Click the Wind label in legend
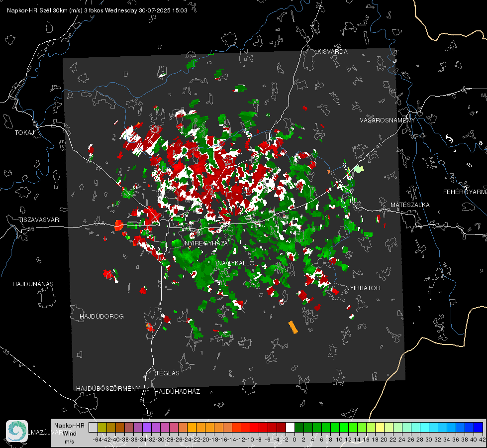Image resolution: width=487 pixels, height=448 pixels. [x=70, y=434]
